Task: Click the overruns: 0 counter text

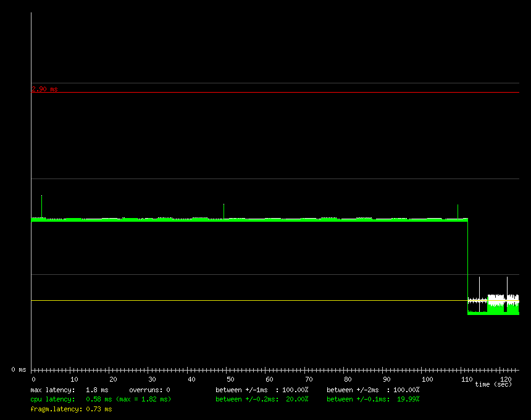Action: click(x=149, y=390)
